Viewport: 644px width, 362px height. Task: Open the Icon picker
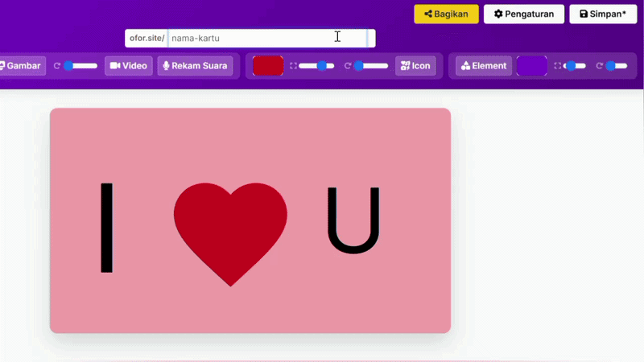[x=415, y=66]
